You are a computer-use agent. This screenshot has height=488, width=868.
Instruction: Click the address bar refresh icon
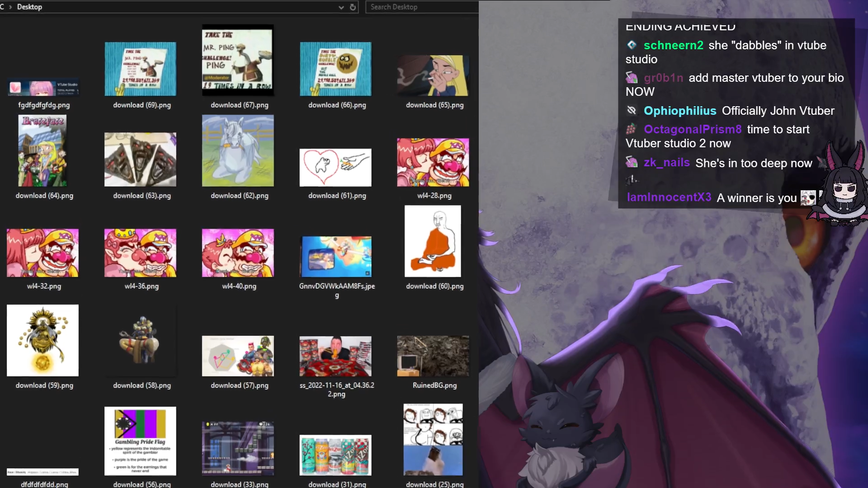tap(353, 7)
